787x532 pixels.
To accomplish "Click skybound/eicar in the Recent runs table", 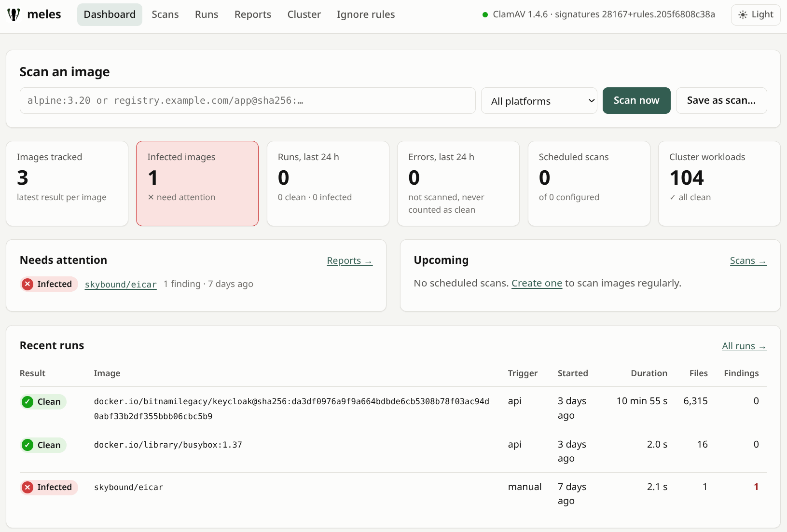I will (x=128, y=487).
